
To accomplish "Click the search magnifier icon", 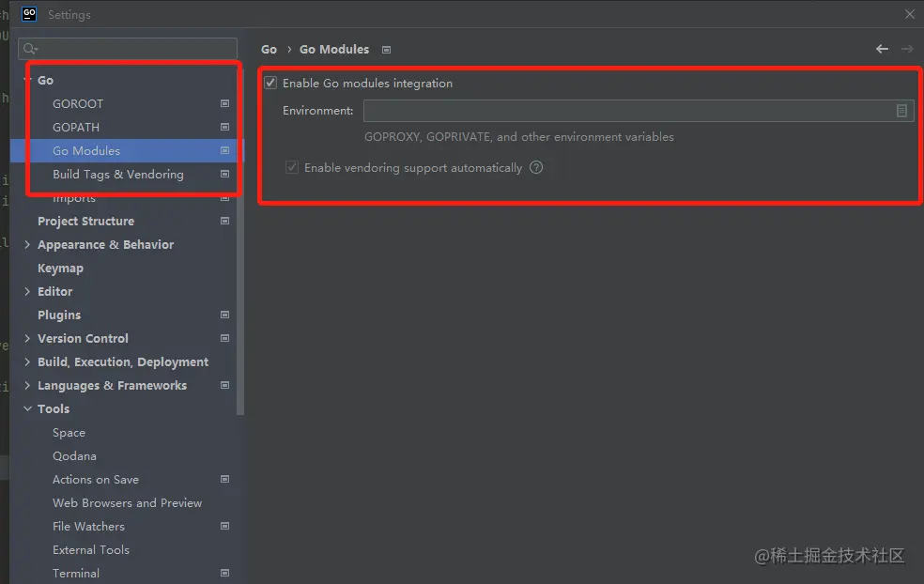I will pos(30,49).
